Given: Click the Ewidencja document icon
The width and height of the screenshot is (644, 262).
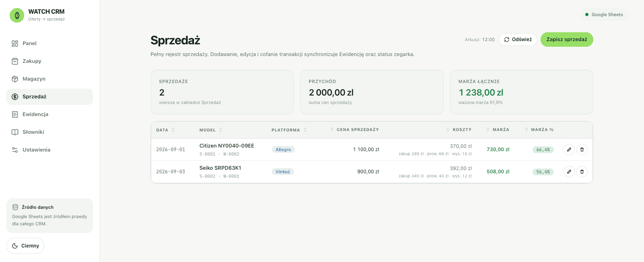Looking at the screenshot, I should point(15,114).
